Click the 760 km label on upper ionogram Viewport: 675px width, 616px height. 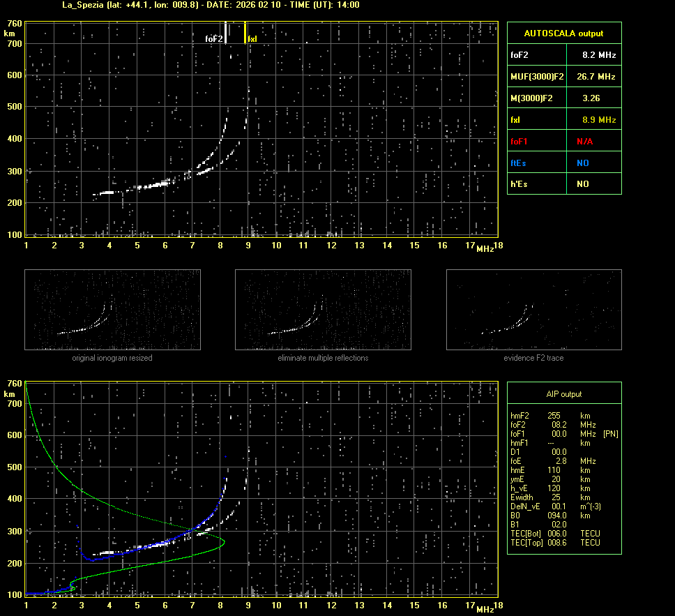click(14, 24)
